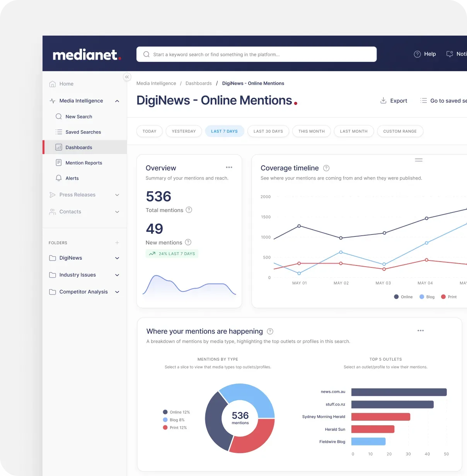Click the Help question mark icon
Image resolution: width=467 pixels, height=476 pixels.
click(417, 54)
